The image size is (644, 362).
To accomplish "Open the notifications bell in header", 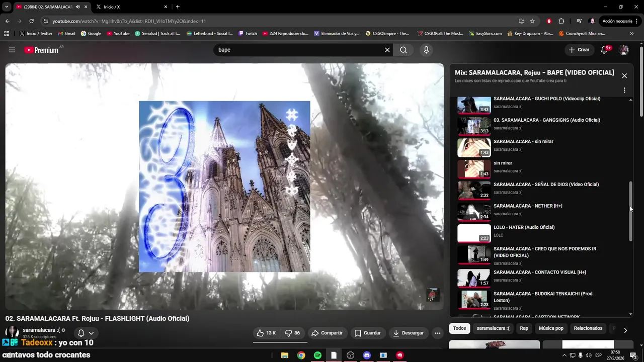I will (x=605, y=50).
